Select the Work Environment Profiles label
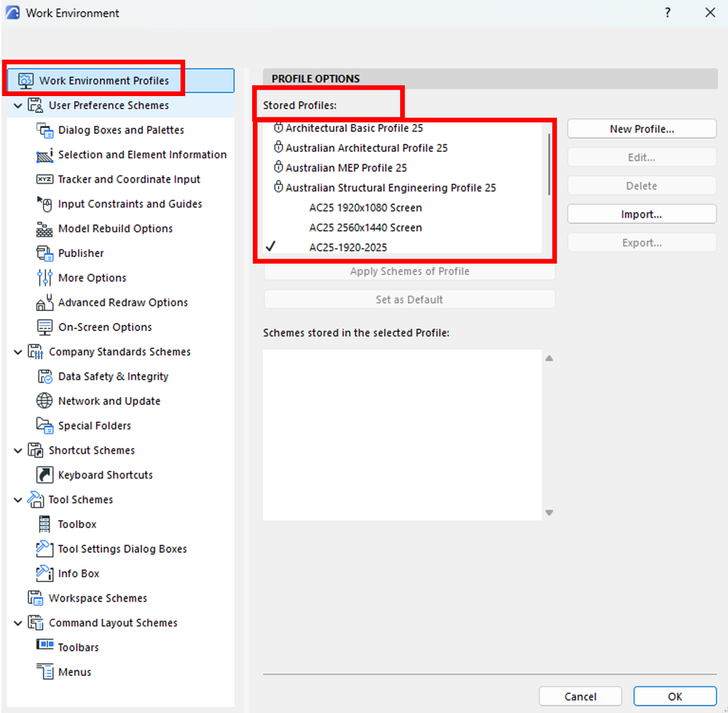This screenshot has width=728, height=713. 104,81
